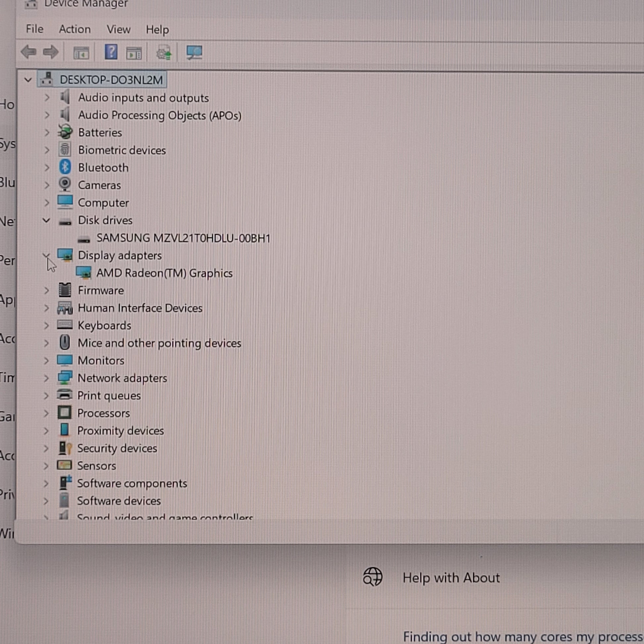Click the Forward arrow toolbar icon

pos(51,52)
